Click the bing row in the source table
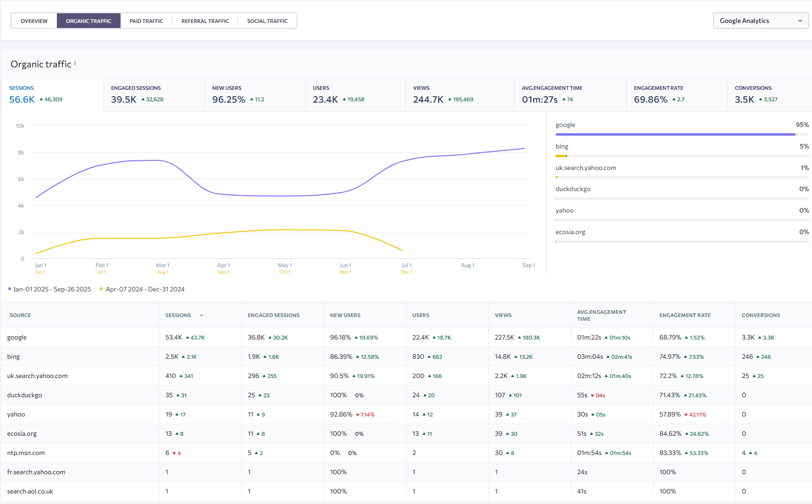Screen dimensions: 812x504 click(406, 356)
